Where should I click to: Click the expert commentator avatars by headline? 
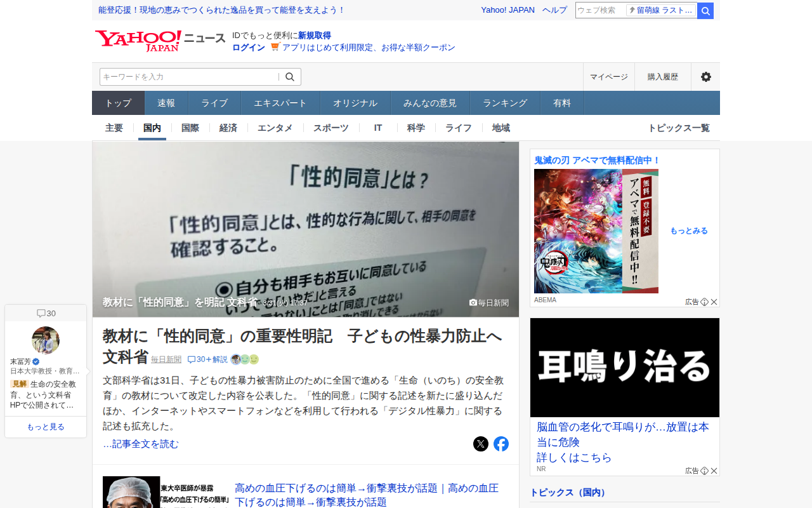click(245, 359)
